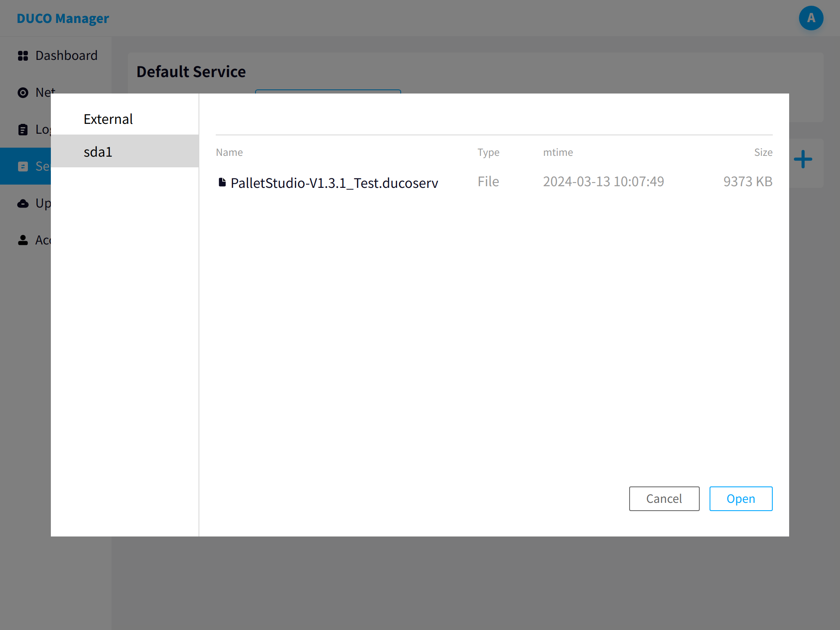840x630 pixels.
Task: Click the Size column header
Action: (763, 153)
